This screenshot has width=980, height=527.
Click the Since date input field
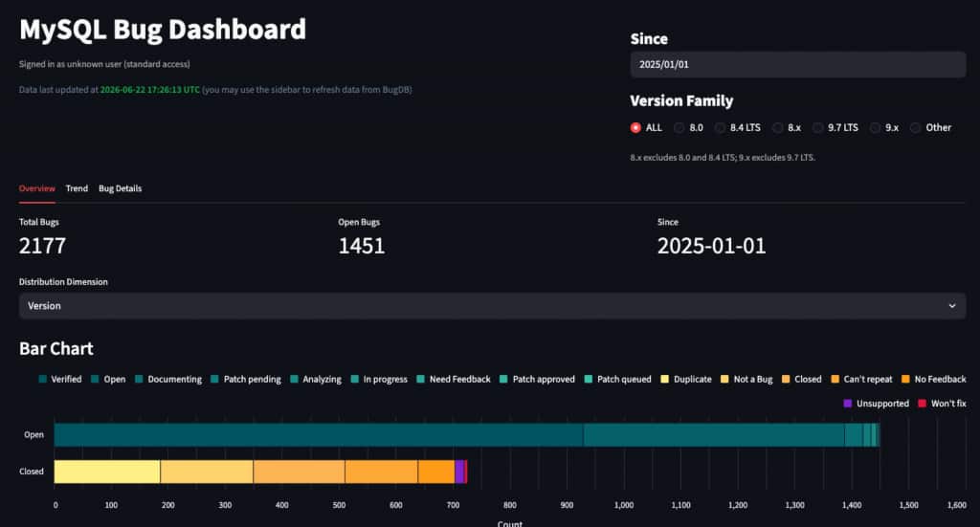pyautogui.click(x=797, y=64)
